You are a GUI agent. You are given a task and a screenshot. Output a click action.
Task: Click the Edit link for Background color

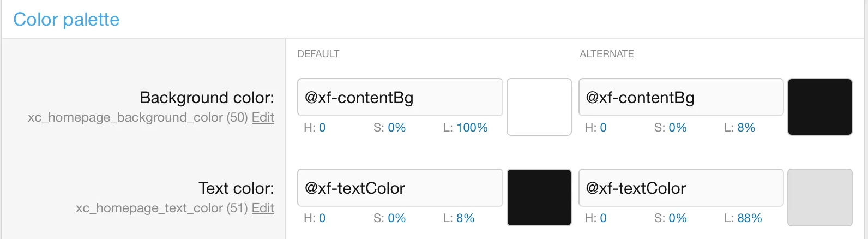coord(263,117)
